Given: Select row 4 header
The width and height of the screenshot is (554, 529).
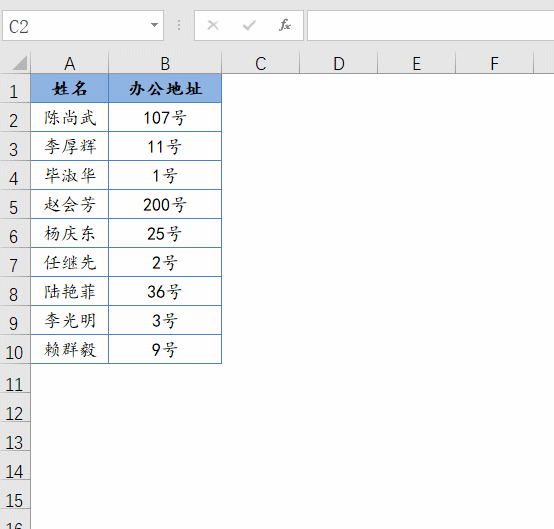Looking at the screenshot, I should click(15, 176).
